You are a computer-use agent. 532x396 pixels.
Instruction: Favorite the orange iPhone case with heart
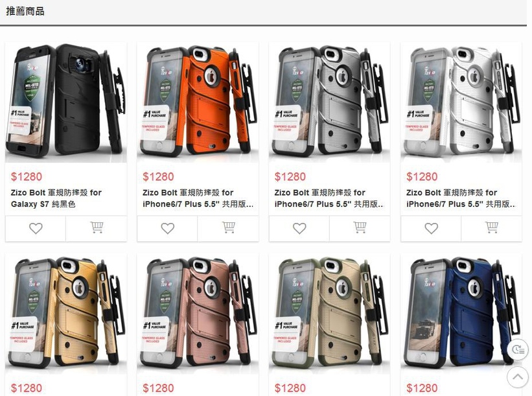(x=167, y=228)
